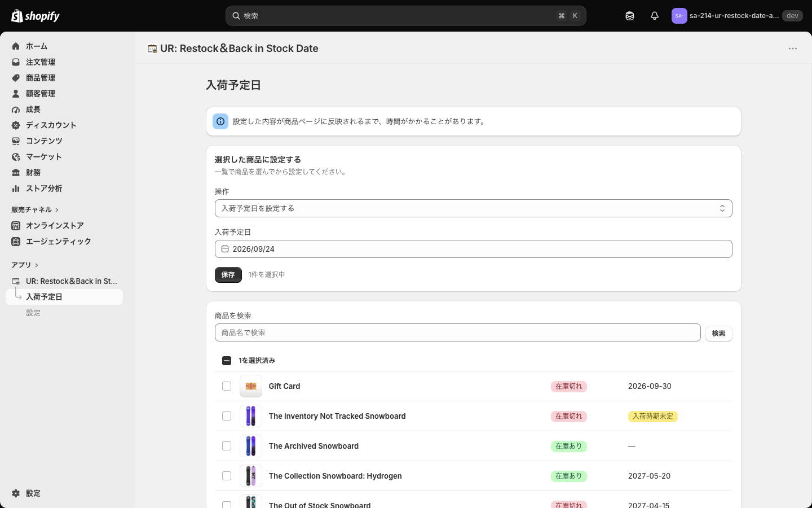Click the orders inbox icon beside 注文管理
Screen dimensions: 812x508
coord(16,62)
